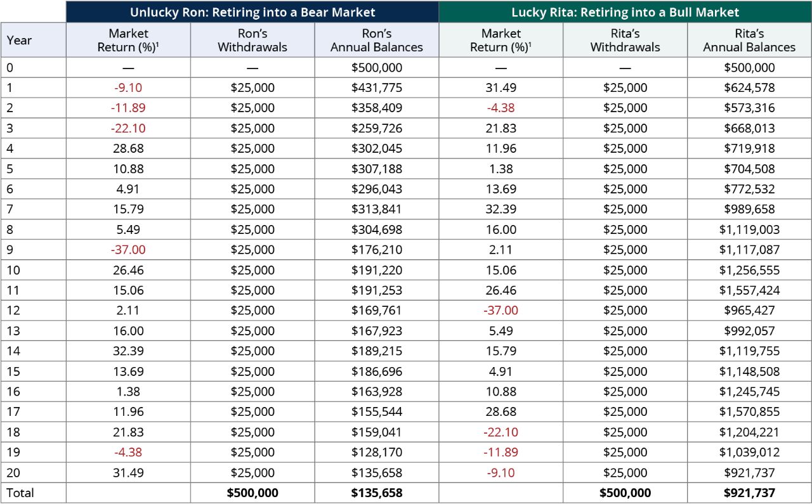
Task: Click Ron's bold total withdrawals $500,000
Action: [x=252, y=493]
